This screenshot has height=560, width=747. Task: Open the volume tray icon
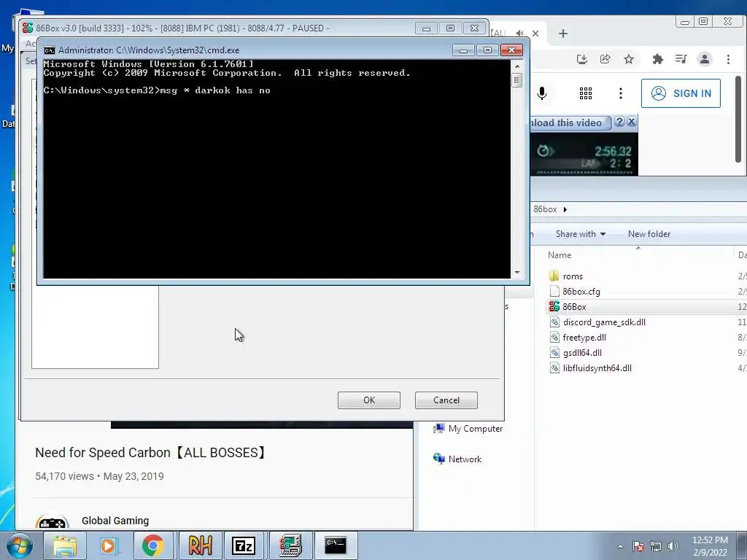(x=673, y=546)
